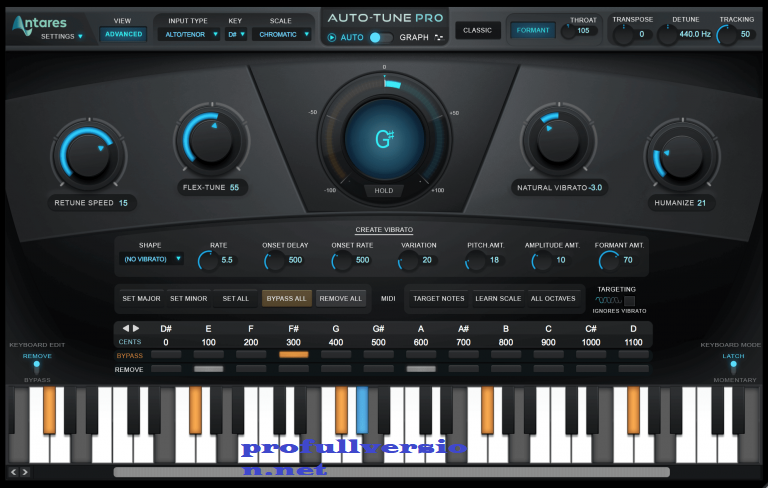This screenshot has width=768, height=488.
Task: Toggle All Octaves
Action: click(553, 298)
